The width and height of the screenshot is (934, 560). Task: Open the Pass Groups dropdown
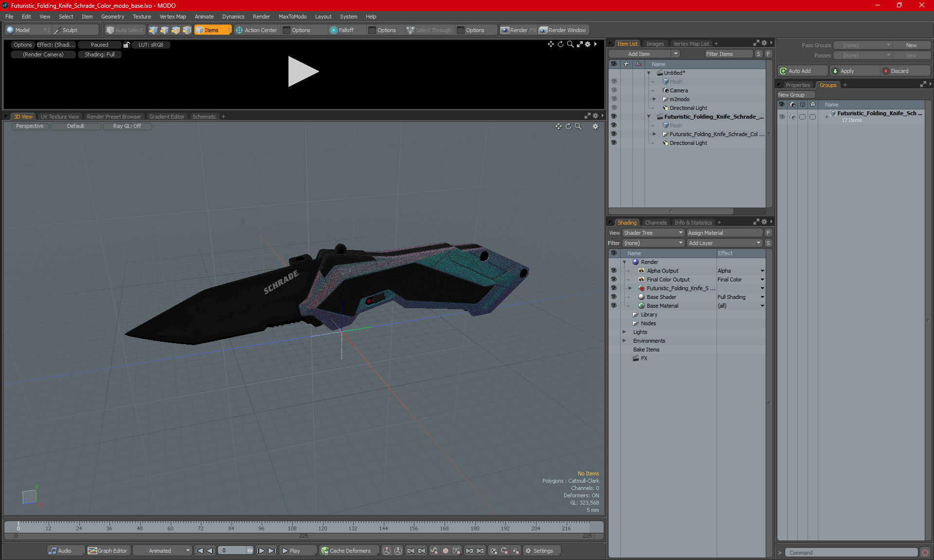(862, 45)
